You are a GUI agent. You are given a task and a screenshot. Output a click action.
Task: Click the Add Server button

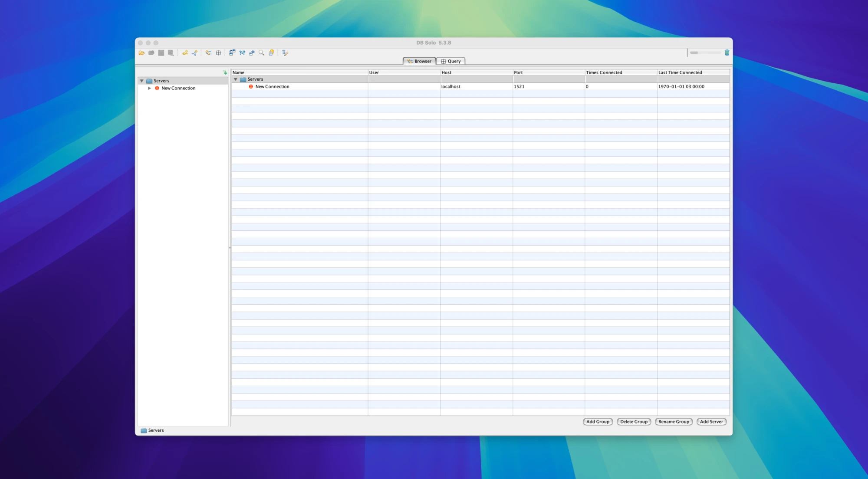coord(711,422)
